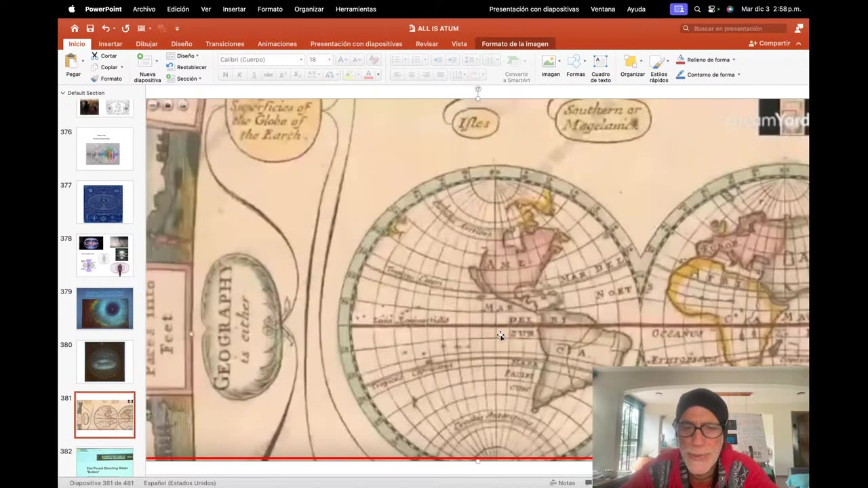Open the Diseño layout dropdown
This screenshot has height=488, width=868.
[x=182, y=56]
